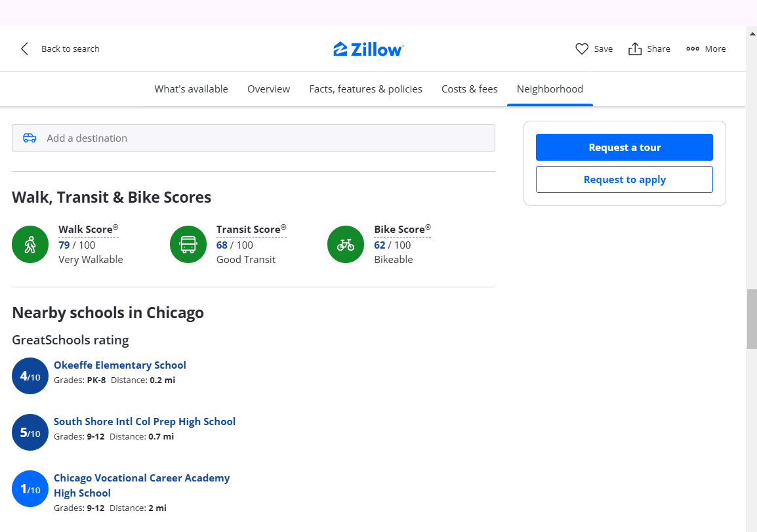The height and width of the screenshot is (532, 757).
Task: Click the heart Save icon
Action: click(x=581, y=49)
